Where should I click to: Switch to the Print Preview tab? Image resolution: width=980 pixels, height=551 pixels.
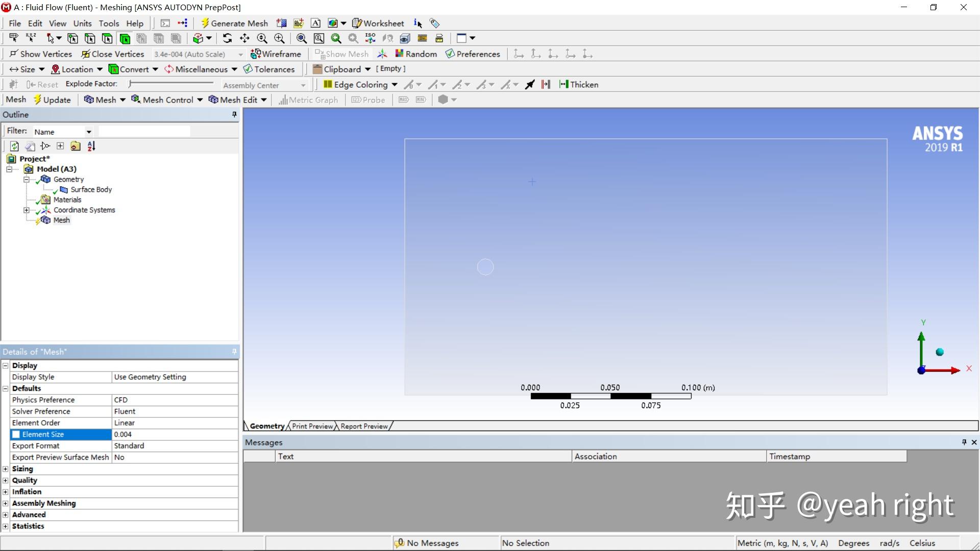[312, 426]
